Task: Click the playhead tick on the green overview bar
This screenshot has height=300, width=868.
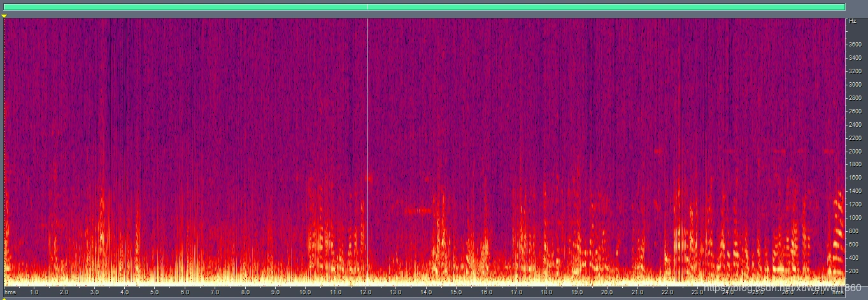Action: 367,6
